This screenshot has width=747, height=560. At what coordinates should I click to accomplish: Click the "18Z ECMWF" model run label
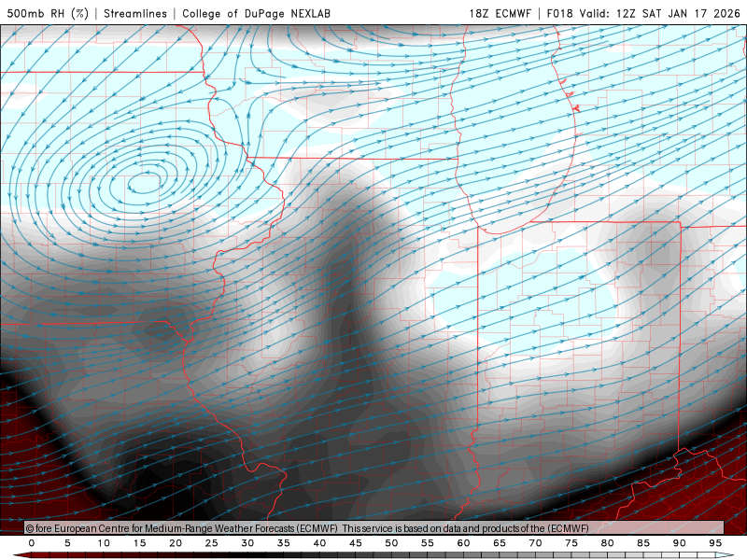(500, 13)
